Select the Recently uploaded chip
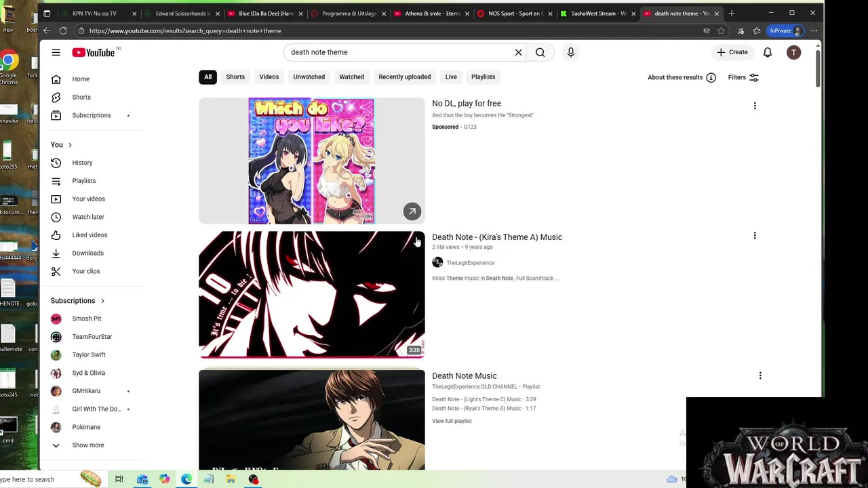Viewport: 868px width, 488px height. pyautogui.click(x=405, y=77)
